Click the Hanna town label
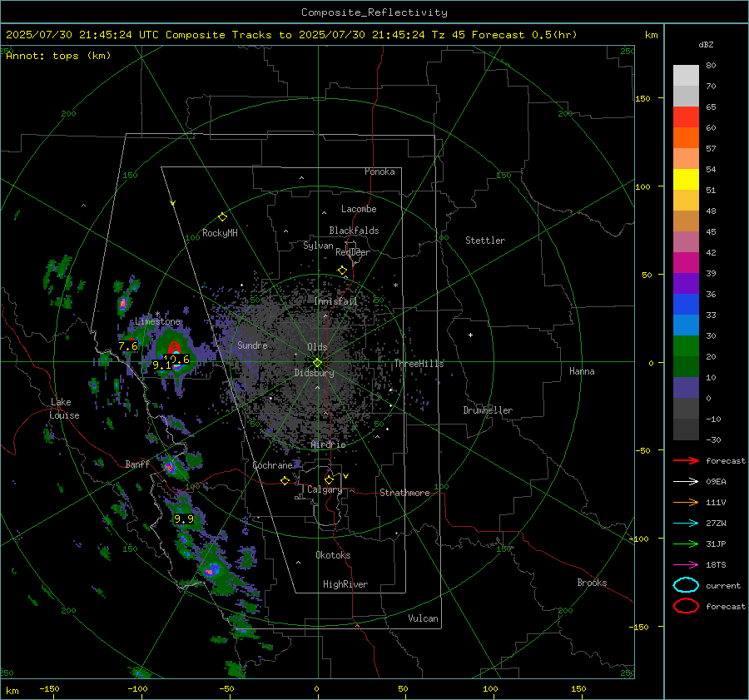The image size is (749, 700). click(x=582, y=371)
